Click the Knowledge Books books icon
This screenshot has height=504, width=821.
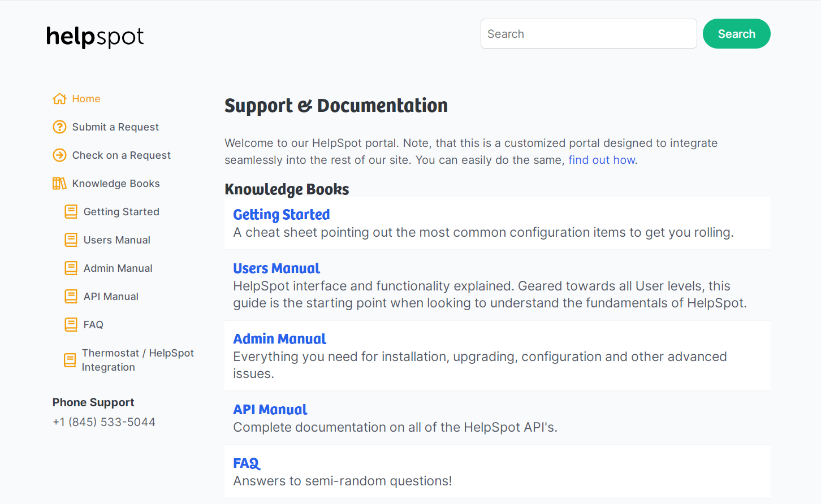tap(59, 184)
